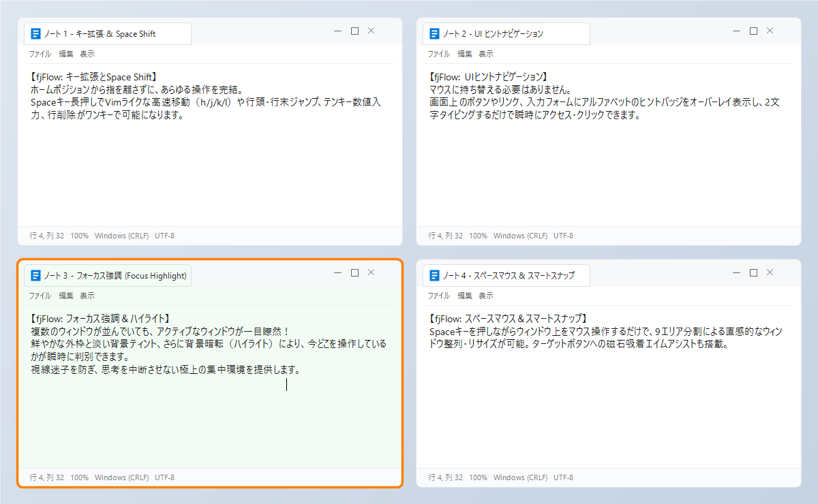Click 行 4, 列 32 in Note 2 status bar

tap(446, 236)
